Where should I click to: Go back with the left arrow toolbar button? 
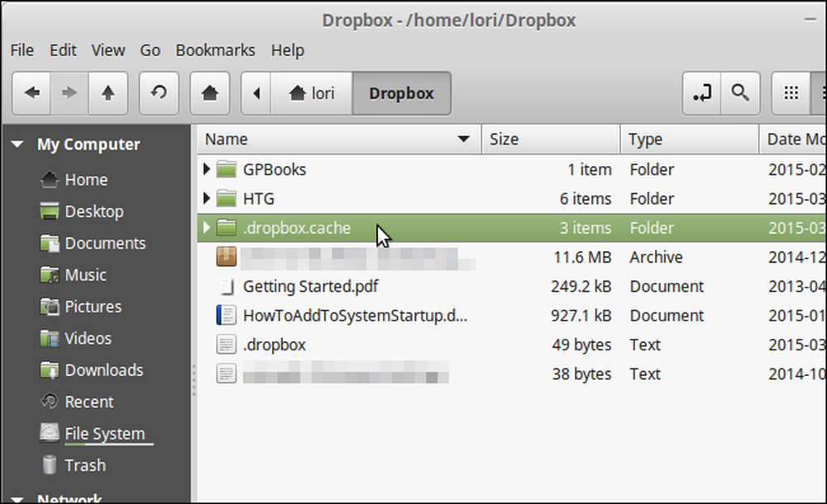coord(31,93)
